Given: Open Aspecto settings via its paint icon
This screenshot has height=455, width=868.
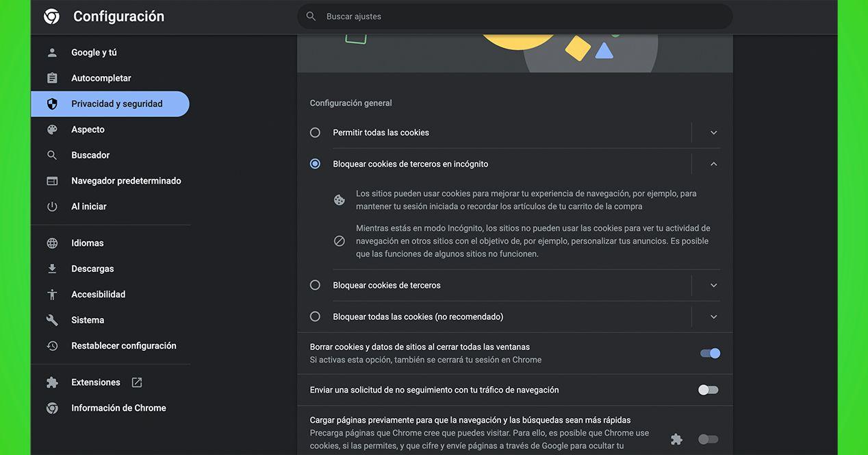Looking at the screenshot, I should coord(52,129).
